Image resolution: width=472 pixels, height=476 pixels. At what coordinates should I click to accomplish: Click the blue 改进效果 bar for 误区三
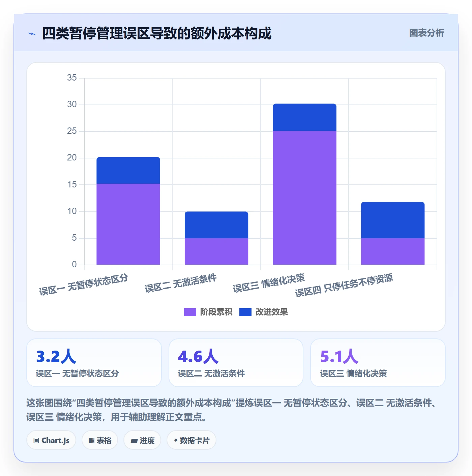click(304, 117)
